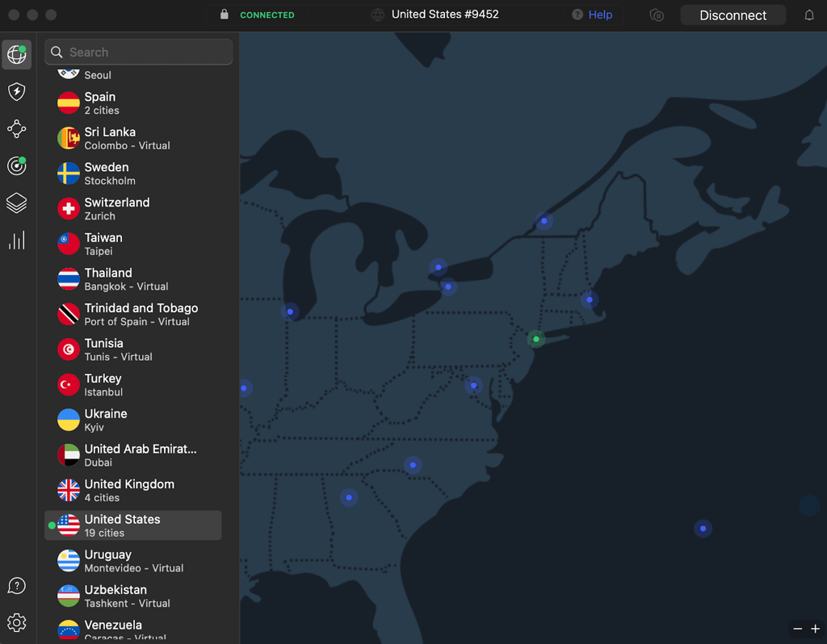Image resolution: width=827 pixels, height=644 pixels.
Task: Click the Thailand flag icon
Action: point(69,278)
